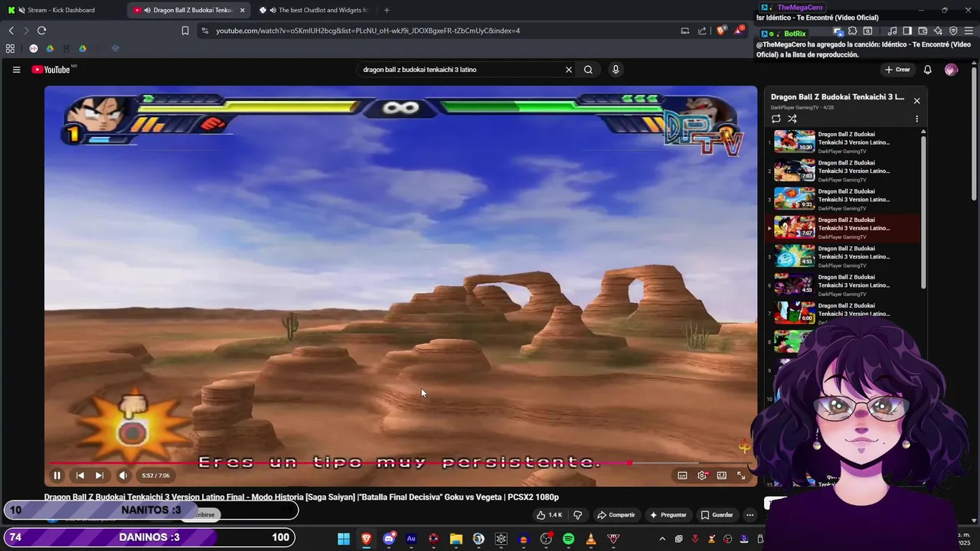The image size is (980, 551).
Task: Play playlist video number 3 thumbnail (9:33)
Action: [x=794, y=198]
